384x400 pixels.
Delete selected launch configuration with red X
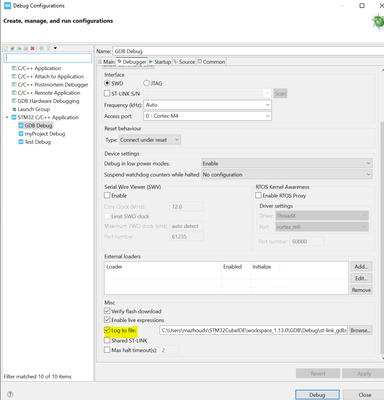coord(32,48)
